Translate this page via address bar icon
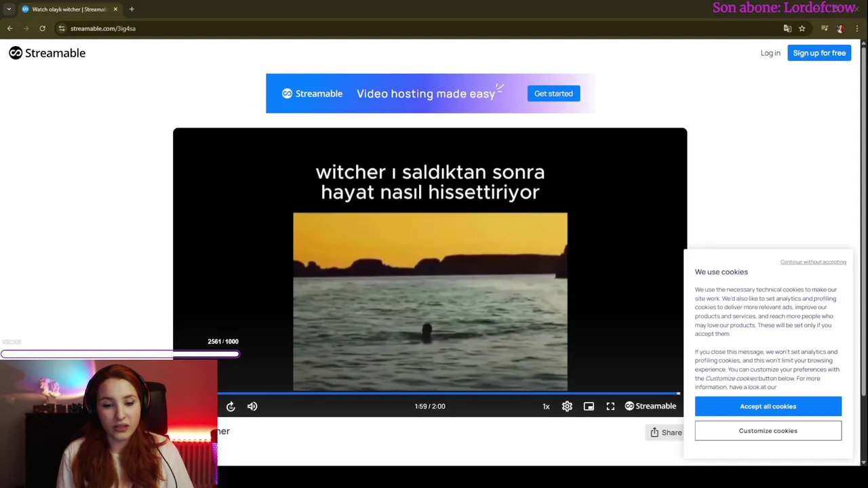This screenshot has width=868, height=488. [787, 28]
